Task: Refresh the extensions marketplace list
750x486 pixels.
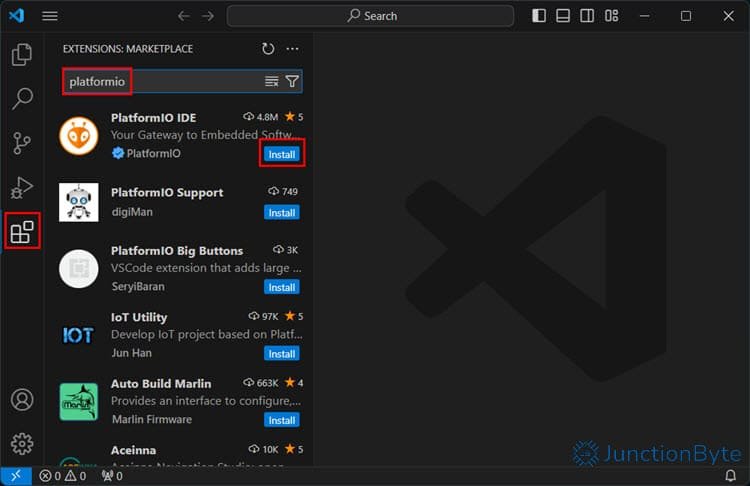Action: click(268, 48)
